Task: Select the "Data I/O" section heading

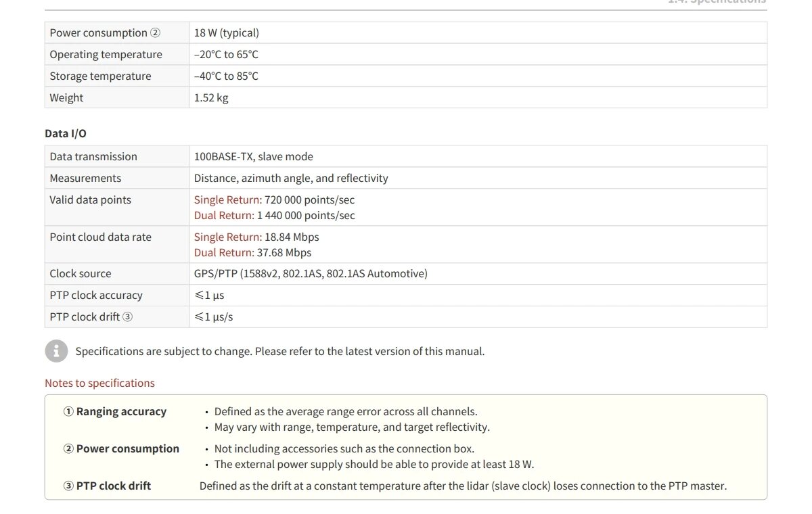Action: (66, 133)
